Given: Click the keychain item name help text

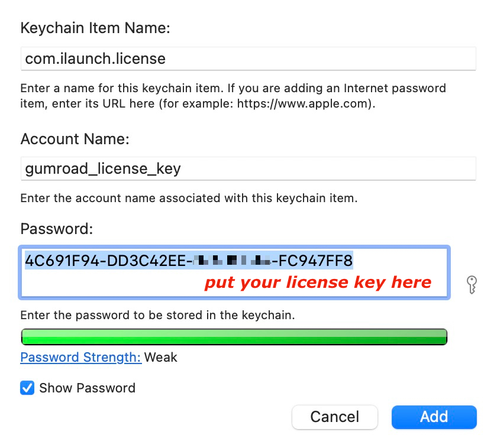Looking at the screenshot, I should click(x=233, y=96).
